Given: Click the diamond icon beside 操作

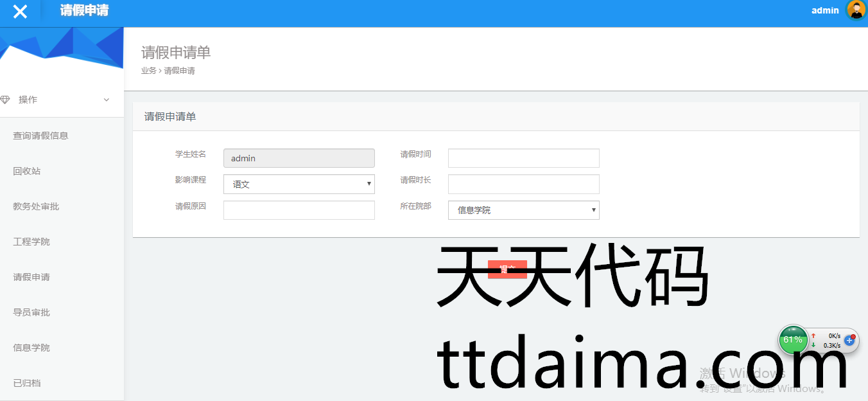Looking at the screenshot, I should (5, 100).
